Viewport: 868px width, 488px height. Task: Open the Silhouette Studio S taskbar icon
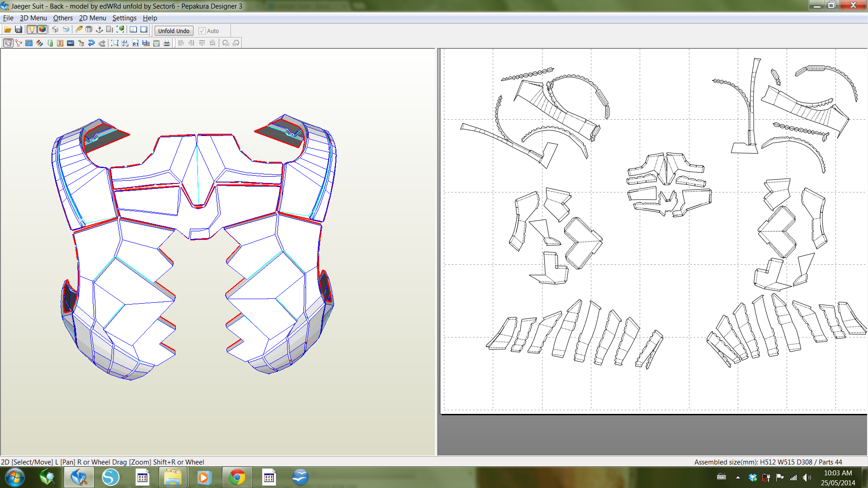point(110,477)
